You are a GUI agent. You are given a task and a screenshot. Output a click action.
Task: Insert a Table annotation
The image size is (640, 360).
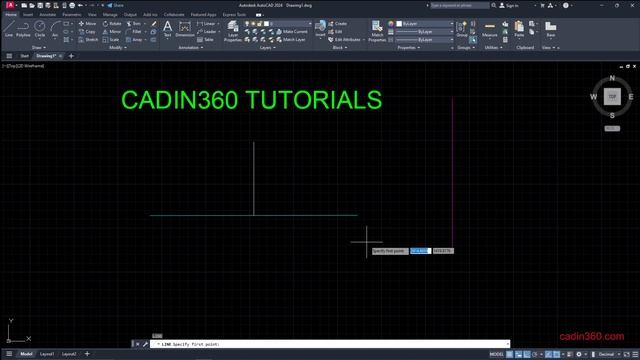(205, 40)
